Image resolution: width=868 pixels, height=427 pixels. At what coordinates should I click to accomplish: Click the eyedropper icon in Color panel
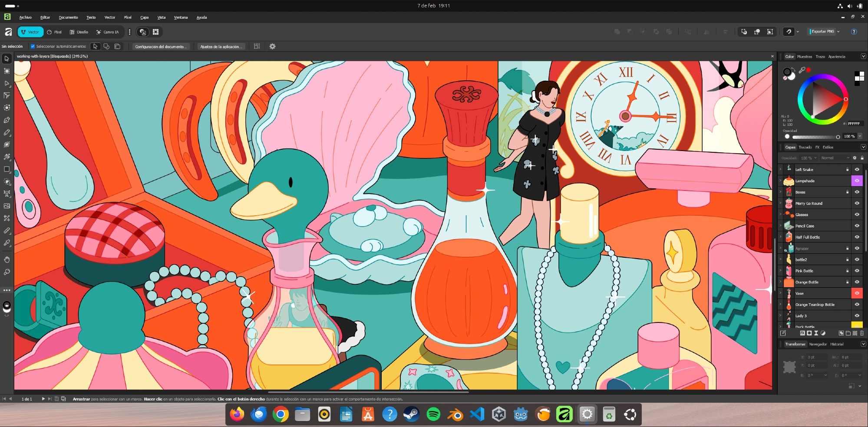802,70
